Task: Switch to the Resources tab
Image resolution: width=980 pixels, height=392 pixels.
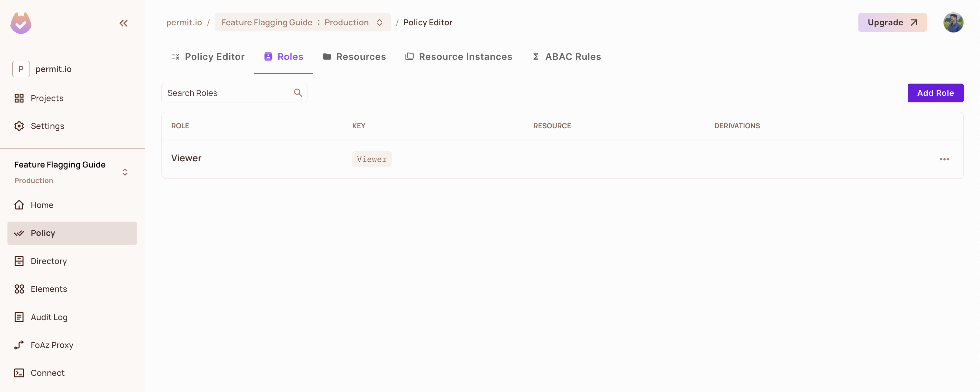Action: pyautogui.click(x=354, y=57)
